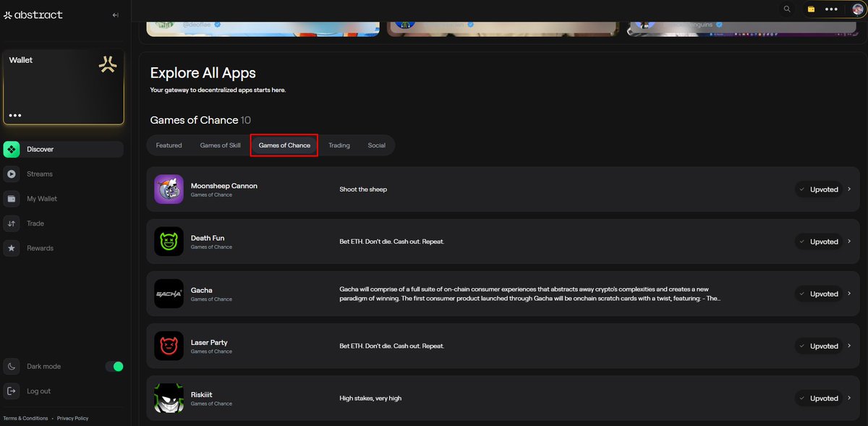
Task: Toggle the Upvoted button for Death Fun
Action: pyautogui.click(x=818, y=242)
